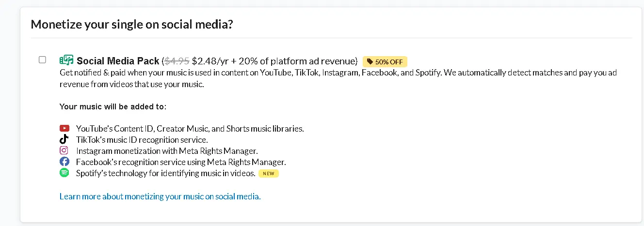Click the crossed-out $4.95 price
Screen dimensions: 644x226
coord(177,61)
